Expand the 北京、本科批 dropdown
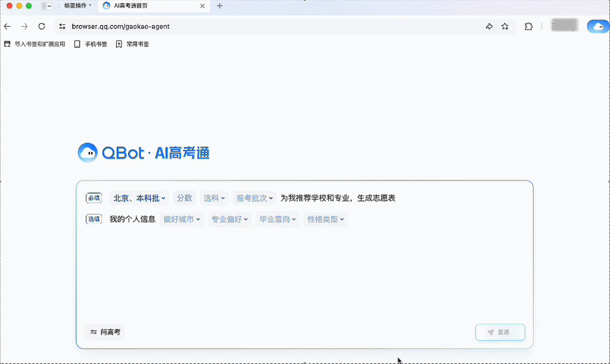 point(139,198)
